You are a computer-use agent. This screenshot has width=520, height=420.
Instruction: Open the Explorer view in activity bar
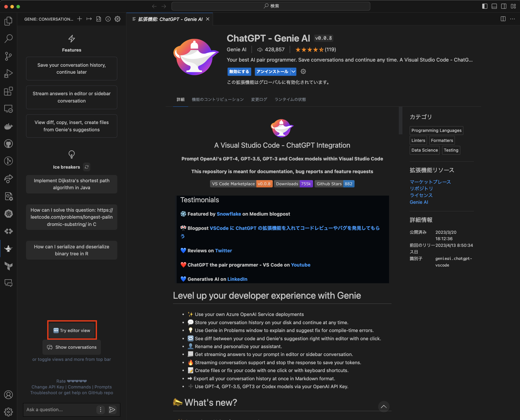point(8,21)
